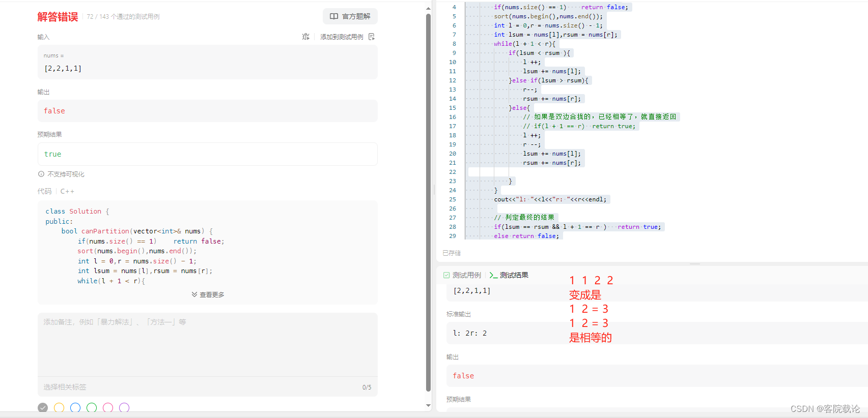Click the left panel scrollbar thumb

428,202
